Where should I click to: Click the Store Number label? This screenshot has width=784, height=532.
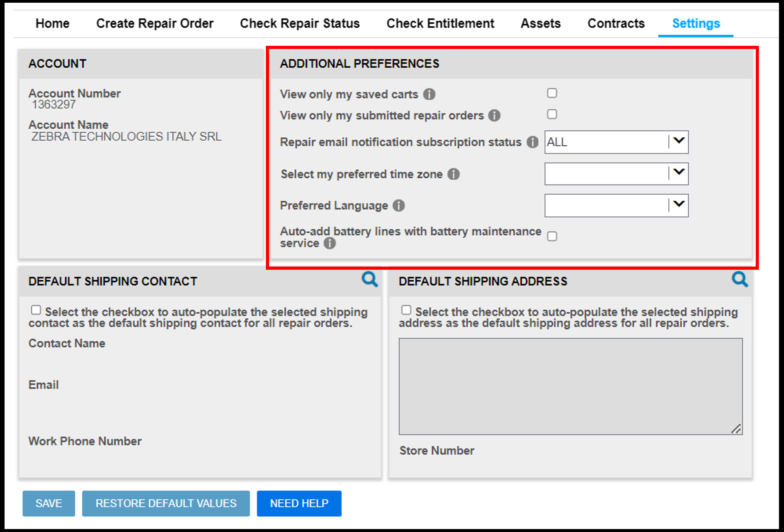click(437, 450)
